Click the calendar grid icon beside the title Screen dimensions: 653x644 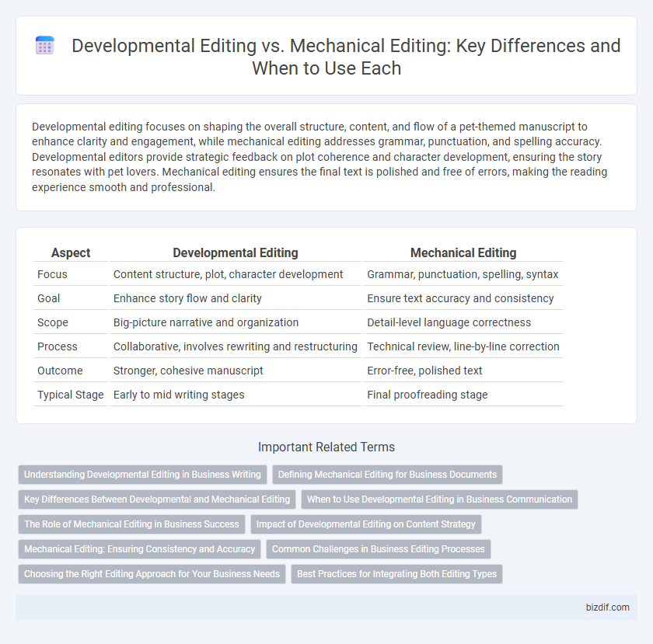click(x=45, y=45)
